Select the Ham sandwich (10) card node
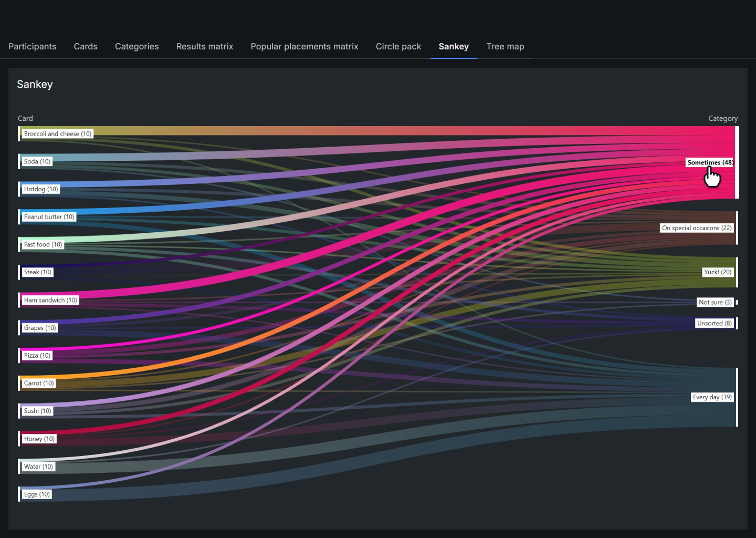Screen dimensions: 756x538 (50, 301)
